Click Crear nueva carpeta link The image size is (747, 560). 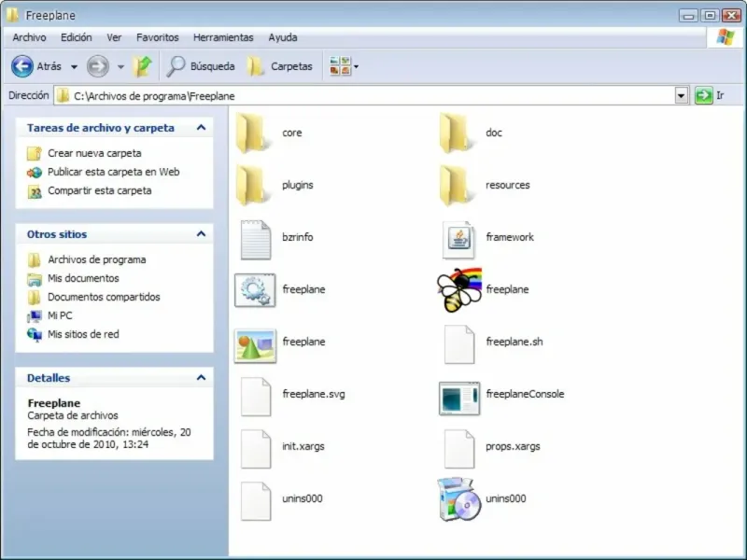[94, 153]
